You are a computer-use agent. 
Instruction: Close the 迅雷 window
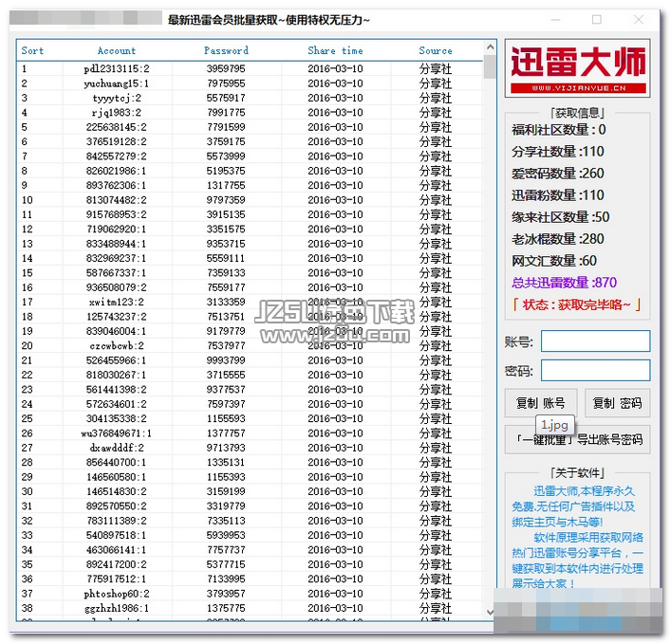(639, 20)
